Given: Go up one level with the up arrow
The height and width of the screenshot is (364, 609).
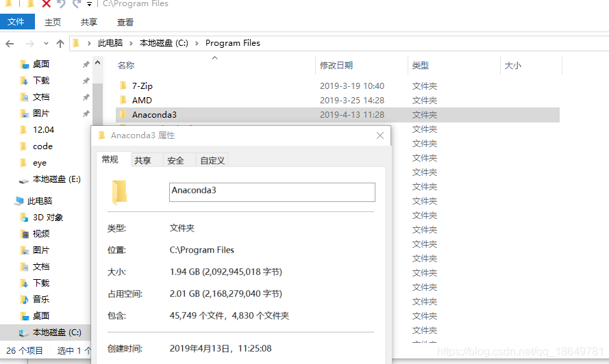Looking at the screenshot, I should click(60, 44).
